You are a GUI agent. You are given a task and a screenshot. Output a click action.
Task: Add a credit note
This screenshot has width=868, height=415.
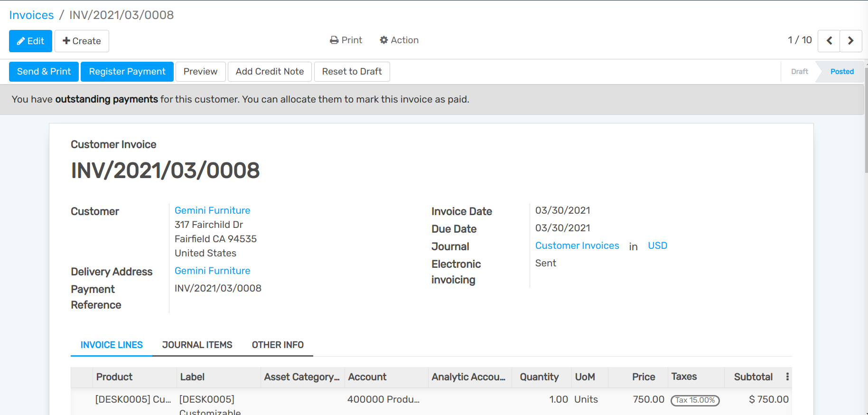[x=270, y=72]
